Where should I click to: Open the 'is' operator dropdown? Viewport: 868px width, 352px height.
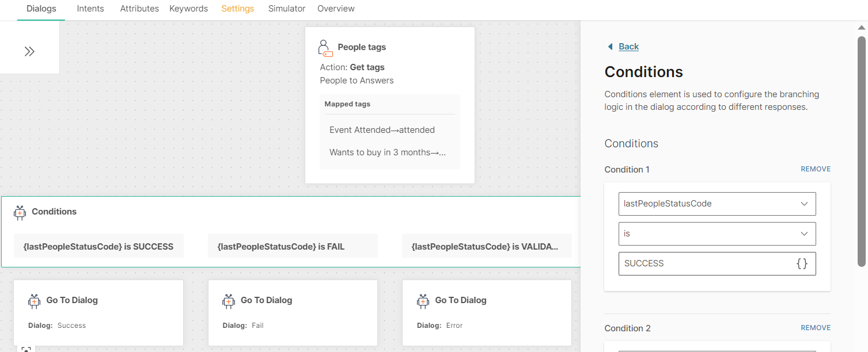717,234
